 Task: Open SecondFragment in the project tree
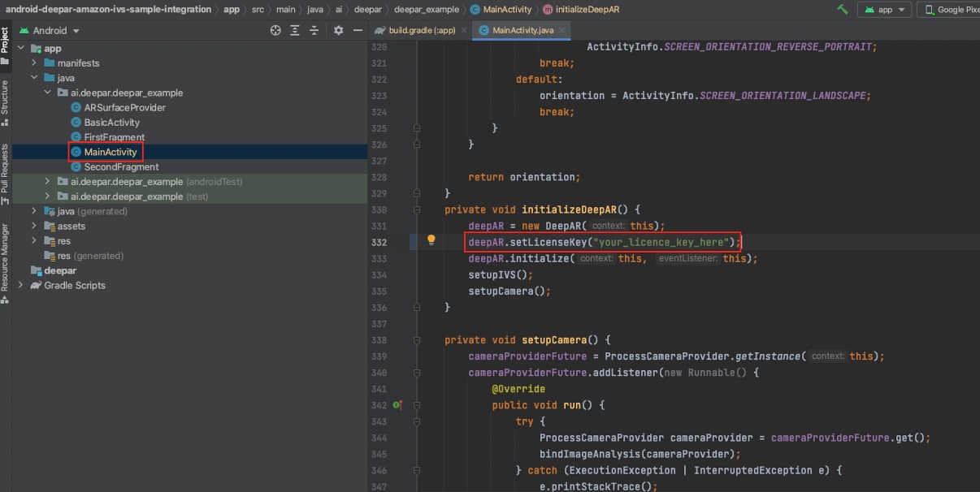[x=120, y=167]
